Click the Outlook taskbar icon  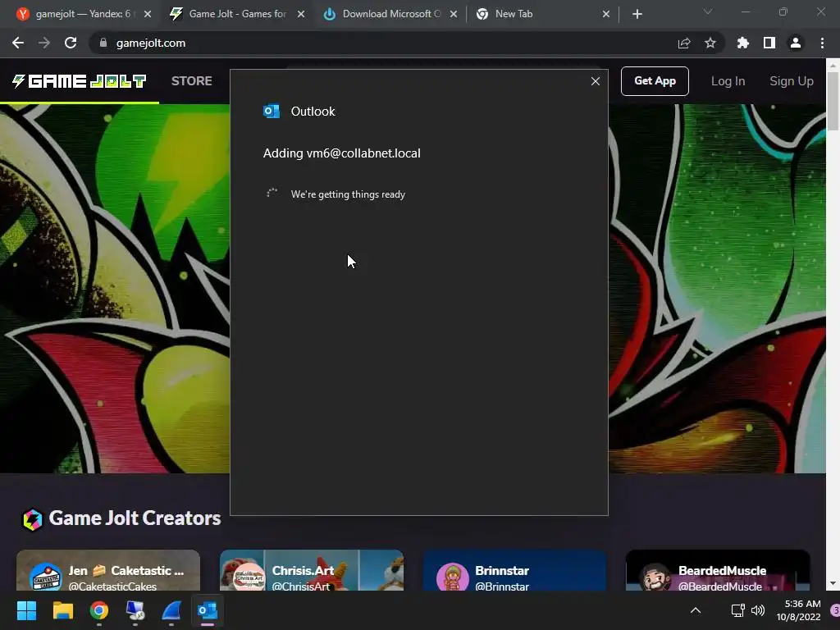coord(208,610)
